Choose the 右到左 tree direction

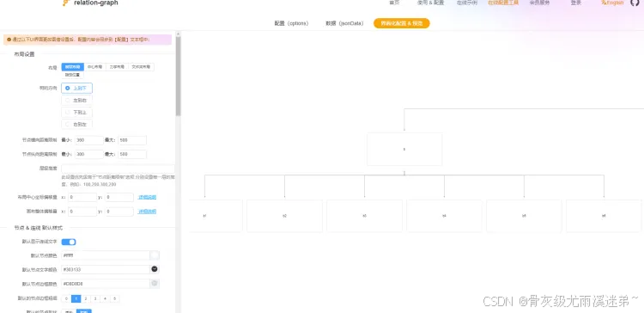click(76, 124)
